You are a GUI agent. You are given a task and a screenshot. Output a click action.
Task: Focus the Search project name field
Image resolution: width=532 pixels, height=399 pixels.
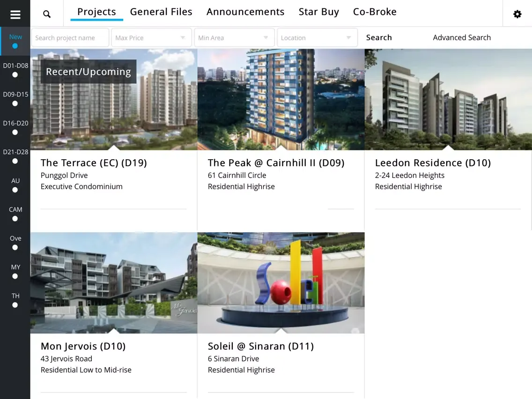click(x=70, y=37)
